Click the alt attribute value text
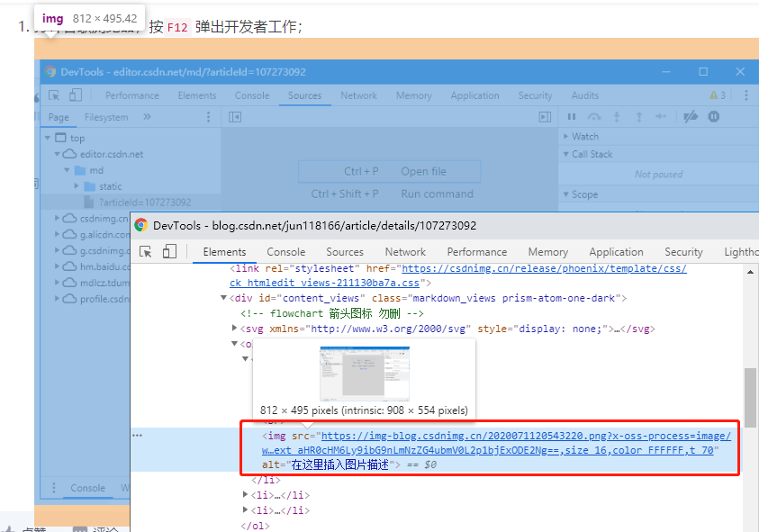 340,464
